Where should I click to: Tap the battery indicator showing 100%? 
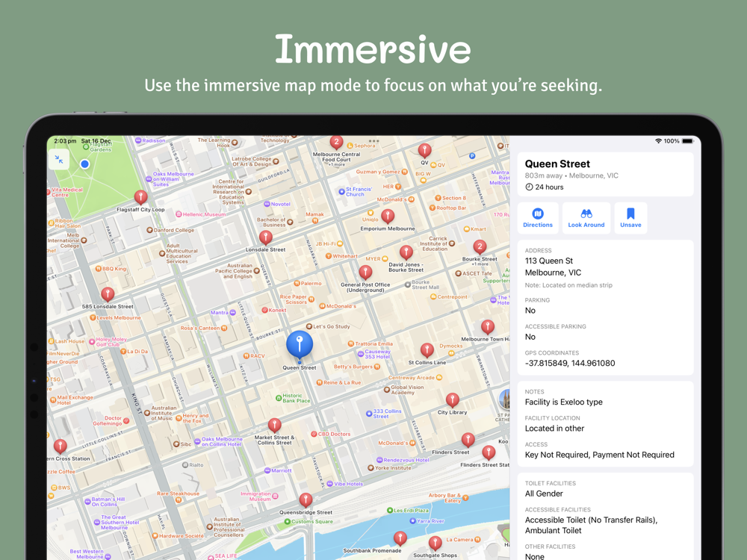pos(687,141)
